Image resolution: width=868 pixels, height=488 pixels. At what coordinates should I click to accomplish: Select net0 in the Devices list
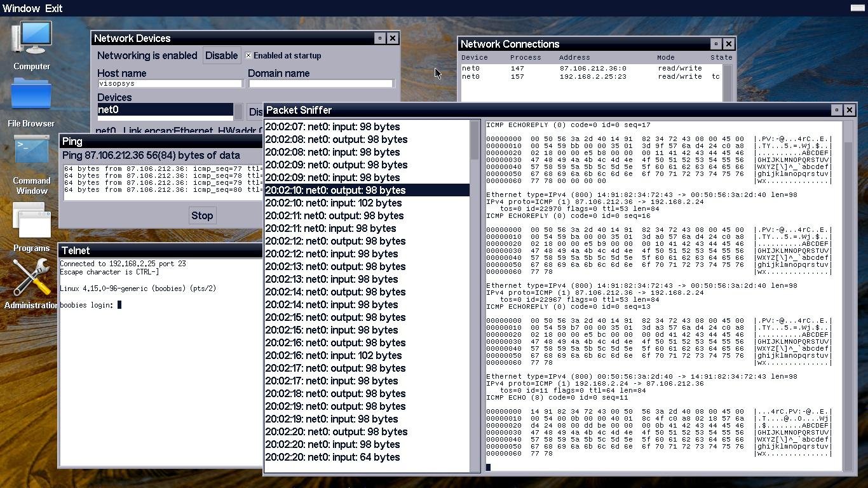[x=165, y=109]
